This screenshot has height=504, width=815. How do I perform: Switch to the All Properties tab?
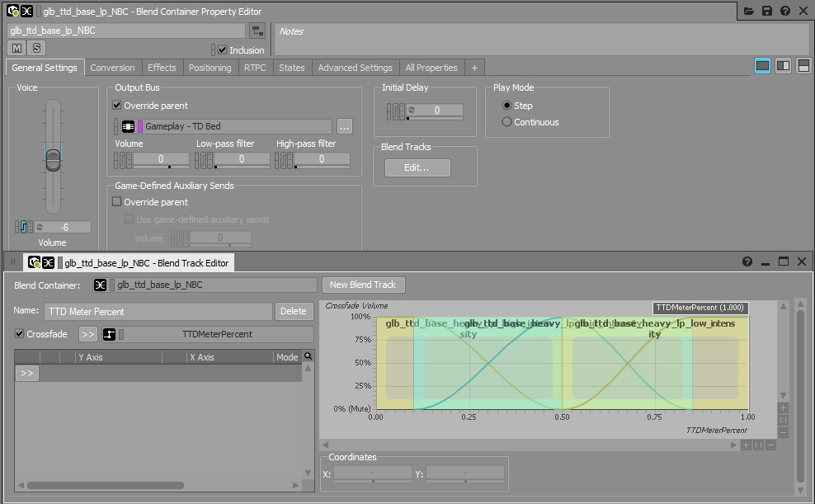(431, 68)
